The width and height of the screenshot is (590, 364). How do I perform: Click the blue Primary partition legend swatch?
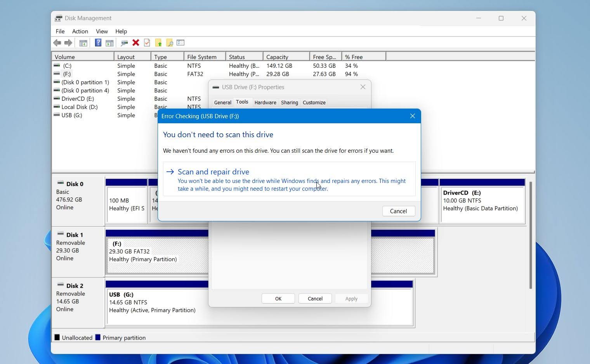coord(98,337)
